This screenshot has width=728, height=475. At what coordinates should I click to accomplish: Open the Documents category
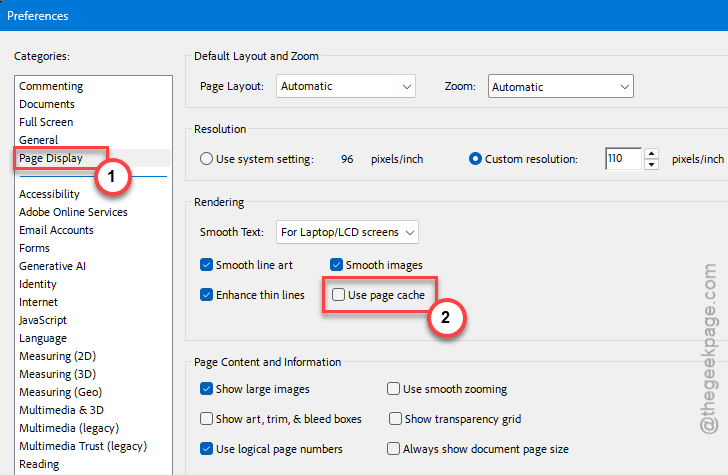(47, 104)
